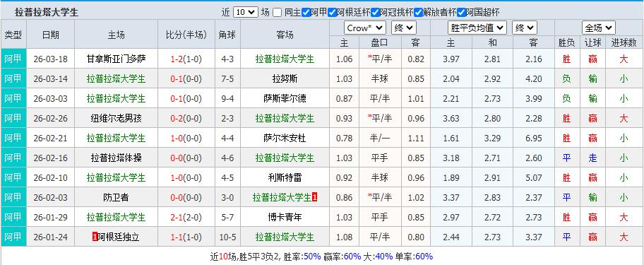Click score 0-1(0-0) on 26-03-14

click(186, 79)
